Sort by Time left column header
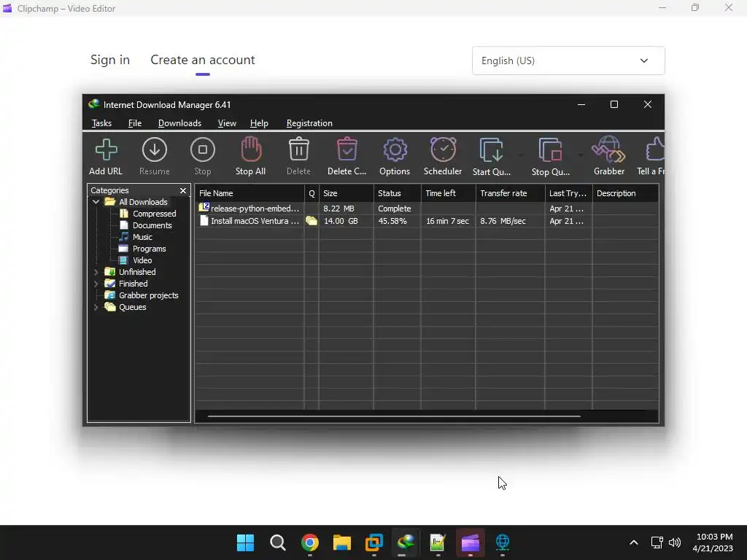 (449, 193)
